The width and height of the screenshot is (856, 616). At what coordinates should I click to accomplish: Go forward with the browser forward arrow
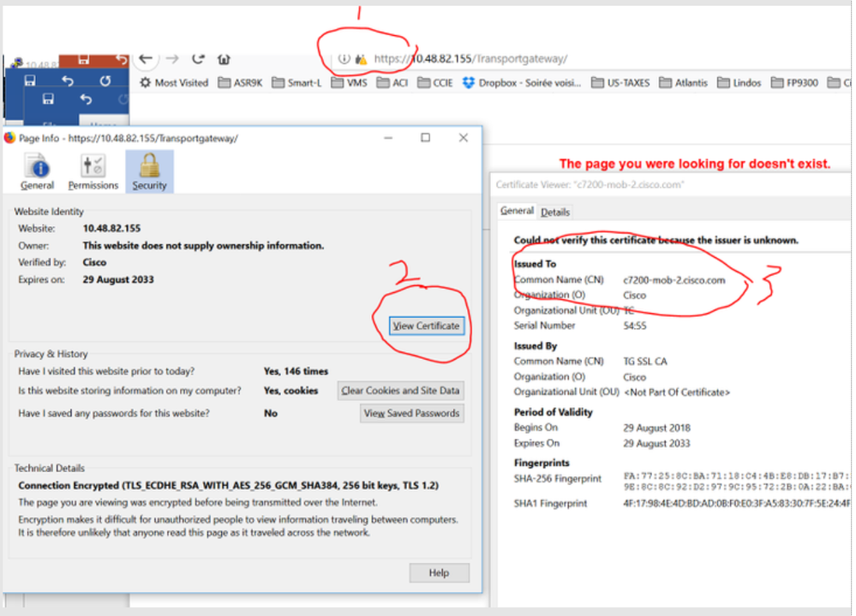172,59
